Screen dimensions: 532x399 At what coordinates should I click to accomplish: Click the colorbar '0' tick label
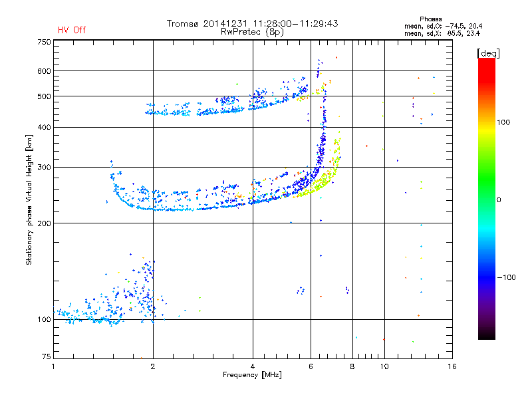(x=499, y=200)
